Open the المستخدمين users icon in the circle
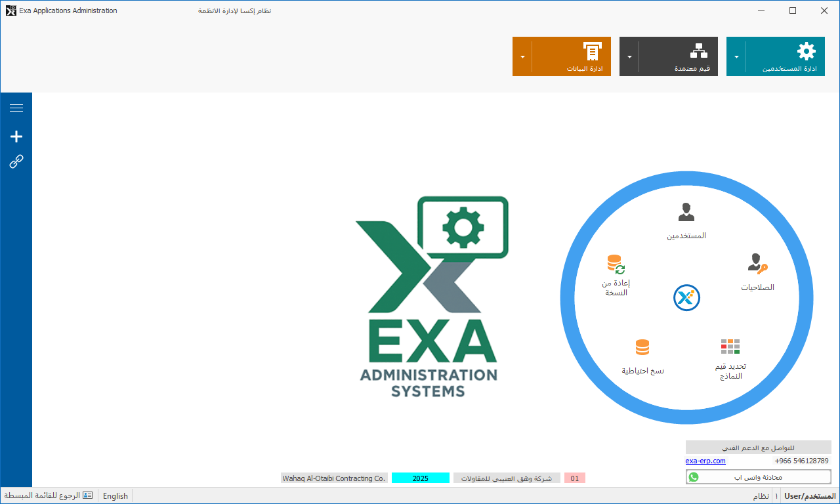Viewport: 840px width, 504px height. click(686, 211)
